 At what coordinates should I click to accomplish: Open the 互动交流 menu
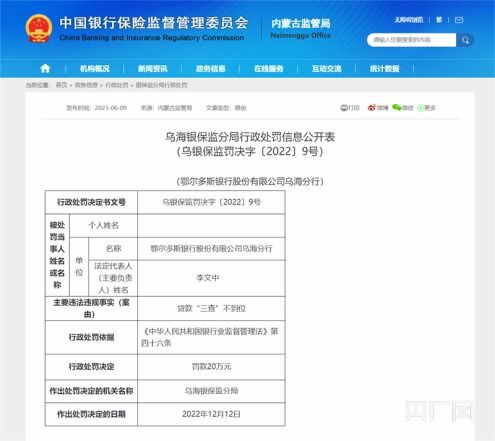(327, 69)
